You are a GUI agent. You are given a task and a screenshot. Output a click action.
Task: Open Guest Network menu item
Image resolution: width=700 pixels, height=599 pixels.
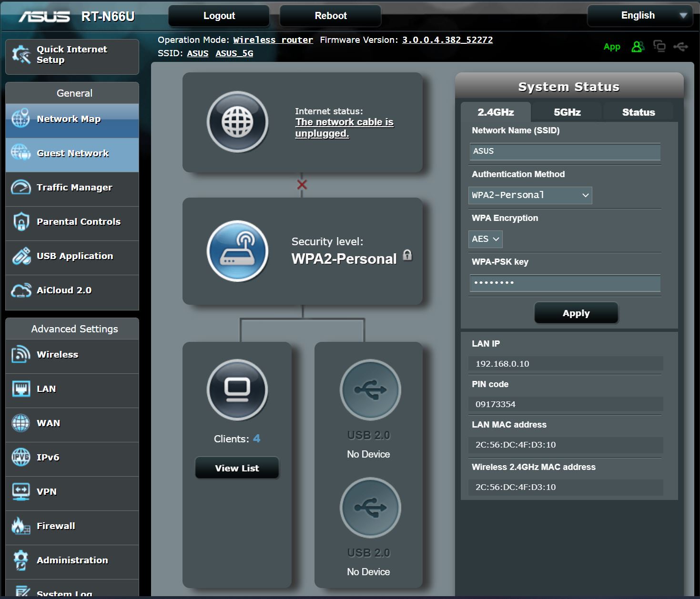[72, 155]
